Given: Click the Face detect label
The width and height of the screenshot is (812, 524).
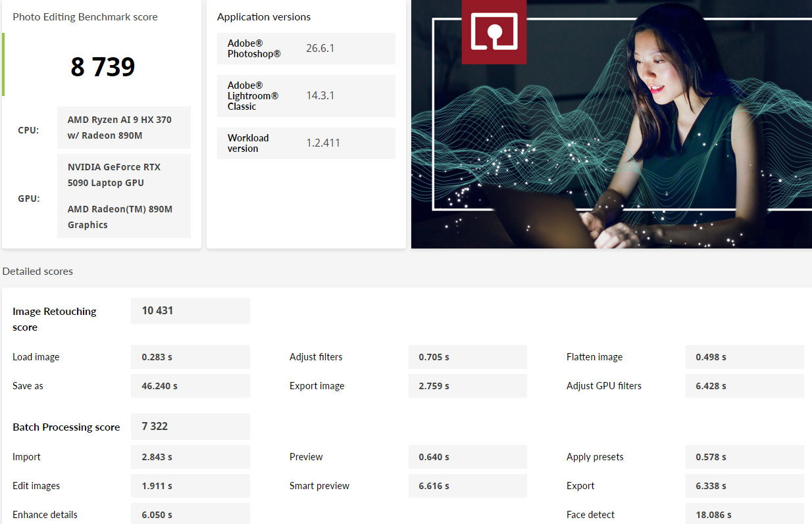Looking at the screenshot, I should pyautogui.click(x=591, y=515).
